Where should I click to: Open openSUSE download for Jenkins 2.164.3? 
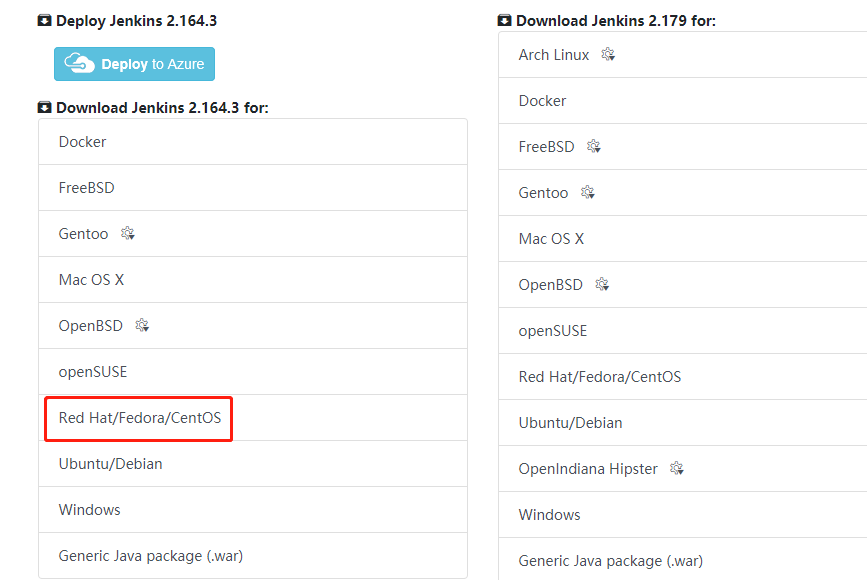[x=253, y=371]
